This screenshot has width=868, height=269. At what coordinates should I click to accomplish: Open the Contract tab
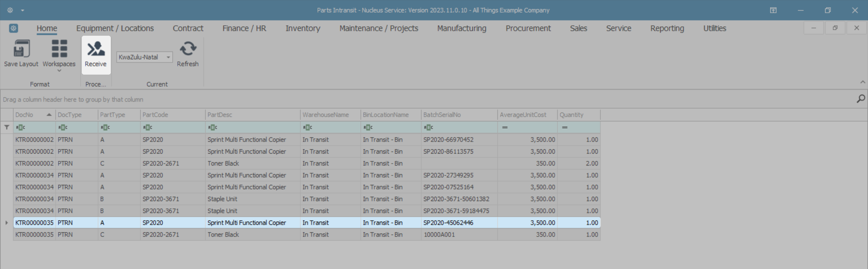tap(188, 28)
